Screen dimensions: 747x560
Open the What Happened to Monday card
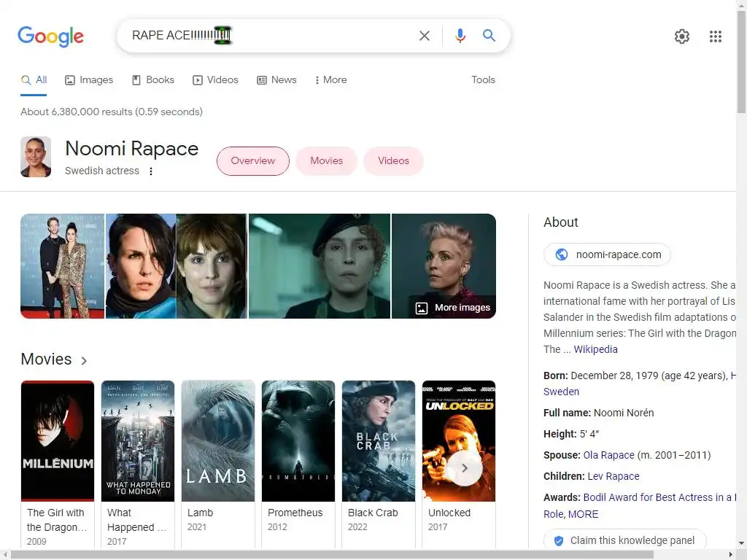tap(138, 464)
